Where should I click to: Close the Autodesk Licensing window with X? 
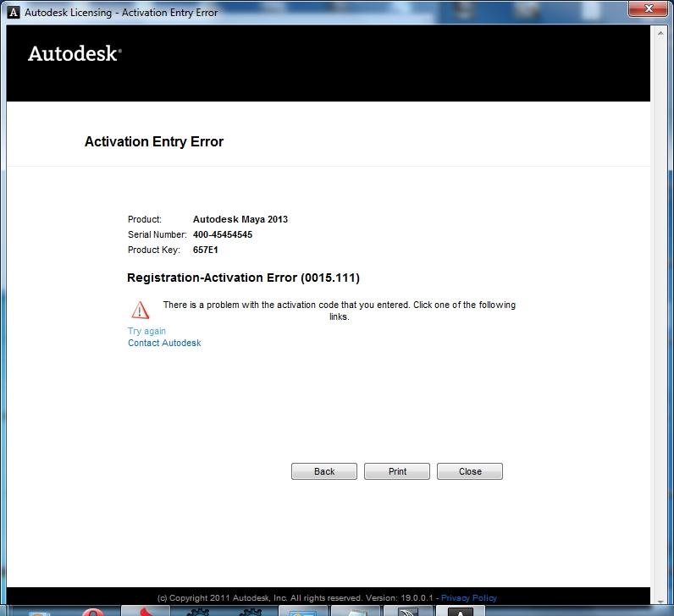(649, 8)
